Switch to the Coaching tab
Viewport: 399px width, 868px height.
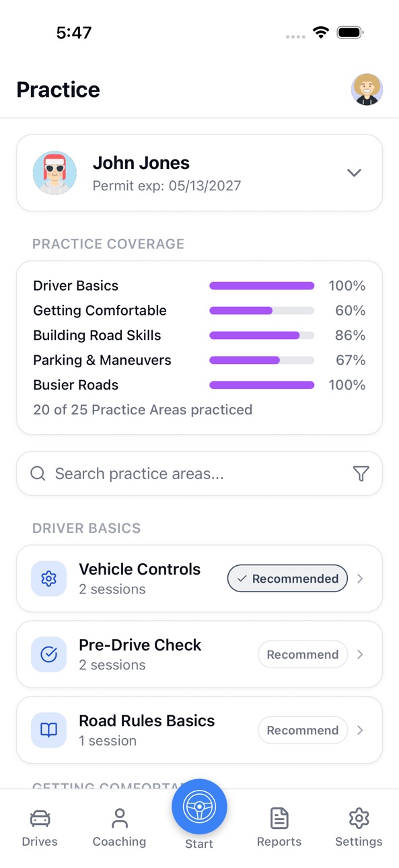[119, 828]
